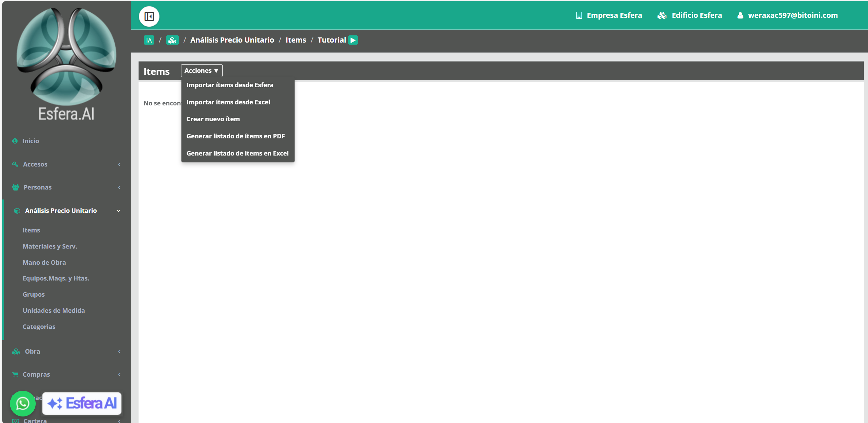The height and width of the screenshot is (423, 868).
Task: Collapse the sidebar with the panel toggle icon
Action: click(149, 16)
